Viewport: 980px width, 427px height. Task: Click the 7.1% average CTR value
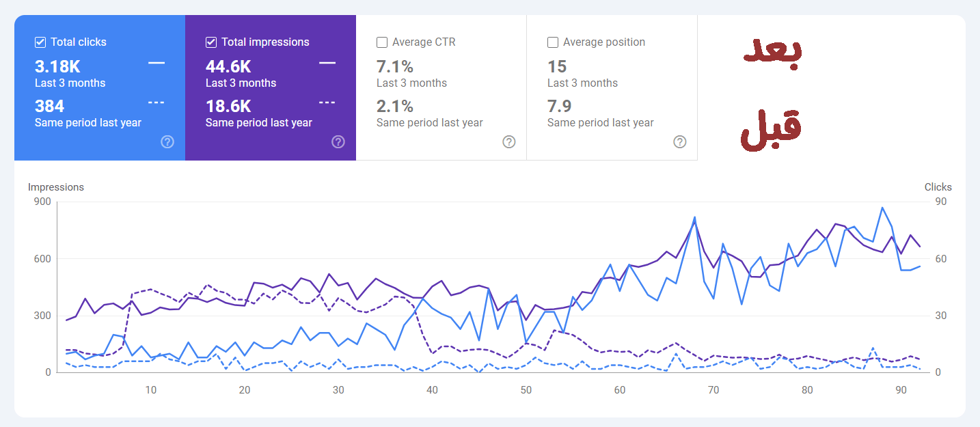[395, 66]
